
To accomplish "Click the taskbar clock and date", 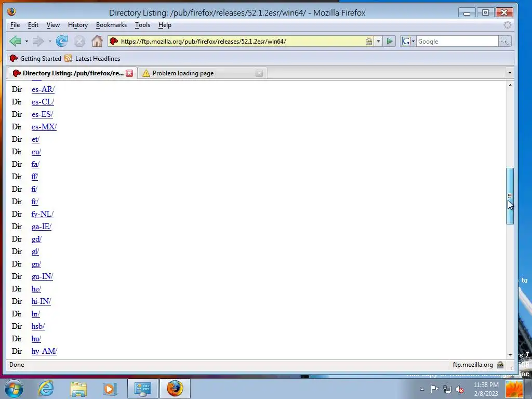I will [486, 389].
